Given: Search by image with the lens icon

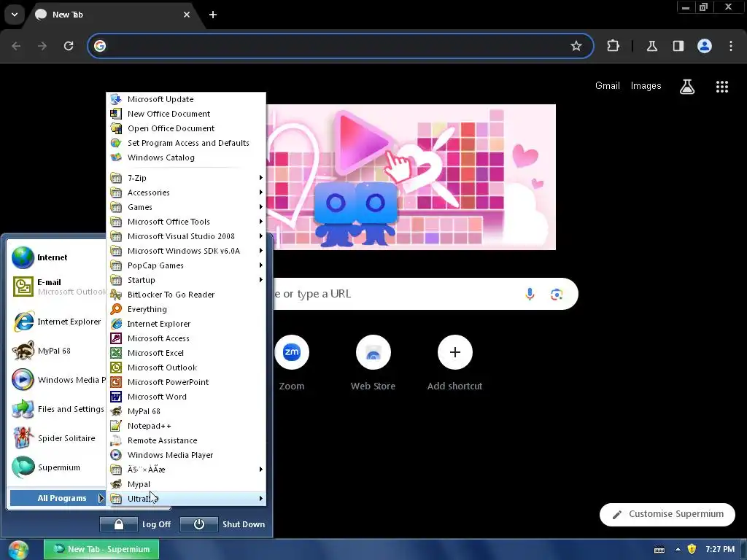Looking at the screenshot, I should (x=557, y=294).
